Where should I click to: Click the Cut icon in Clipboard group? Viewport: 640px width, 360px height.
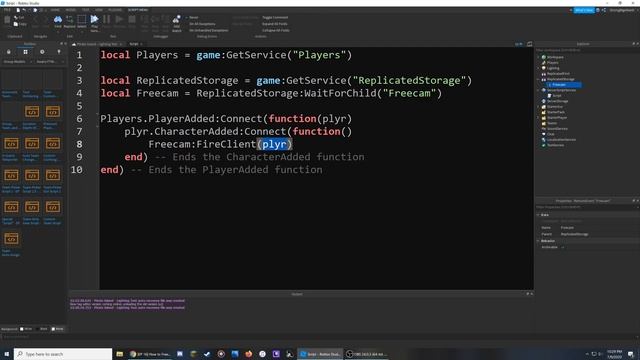point(16,18)
